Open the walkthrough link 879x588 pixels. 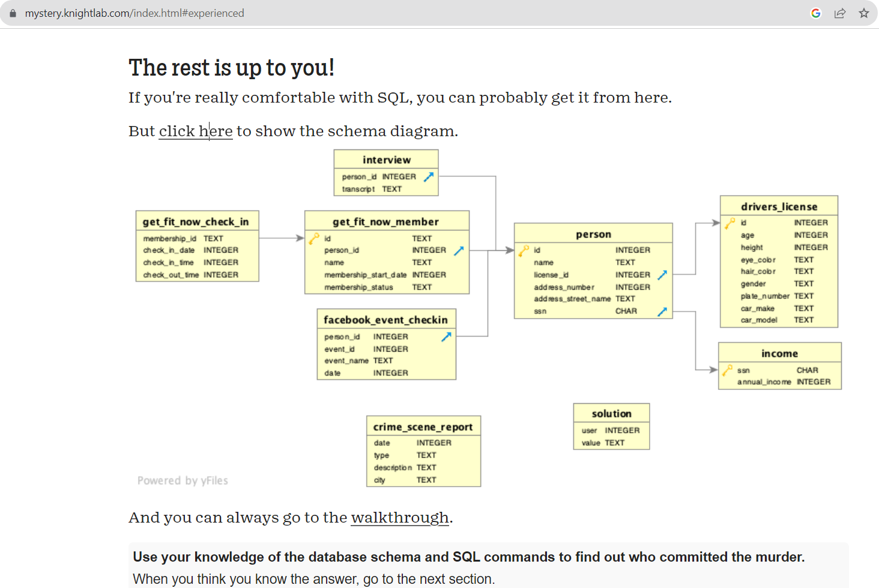tap(400, 518)
